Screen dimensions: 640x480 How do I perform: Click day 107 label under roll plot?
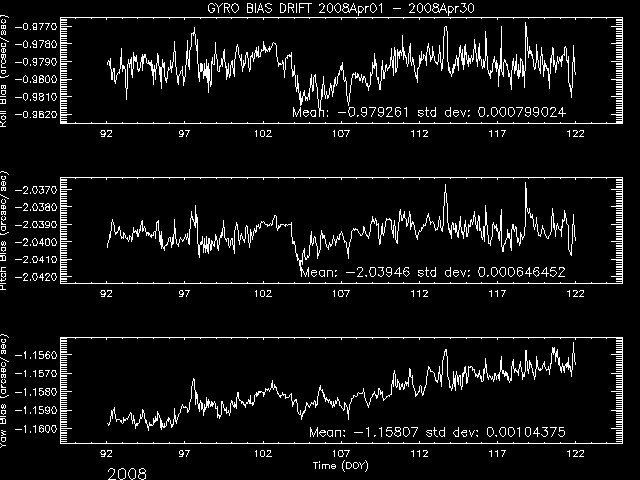(341, 134)
